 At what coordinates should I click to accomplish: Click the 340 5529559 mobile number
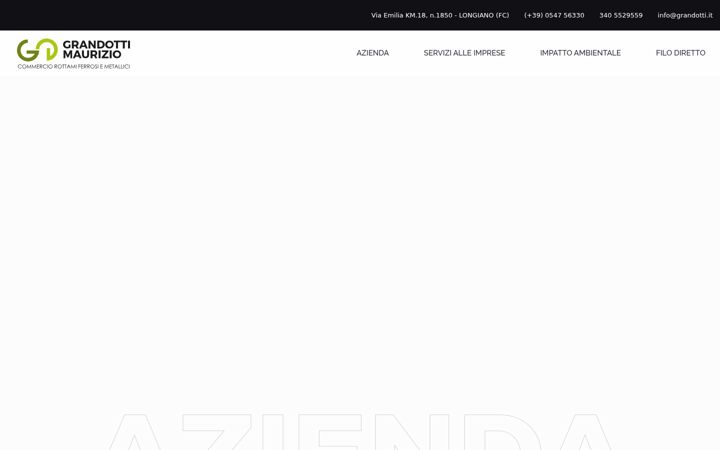tap(621, 15)
